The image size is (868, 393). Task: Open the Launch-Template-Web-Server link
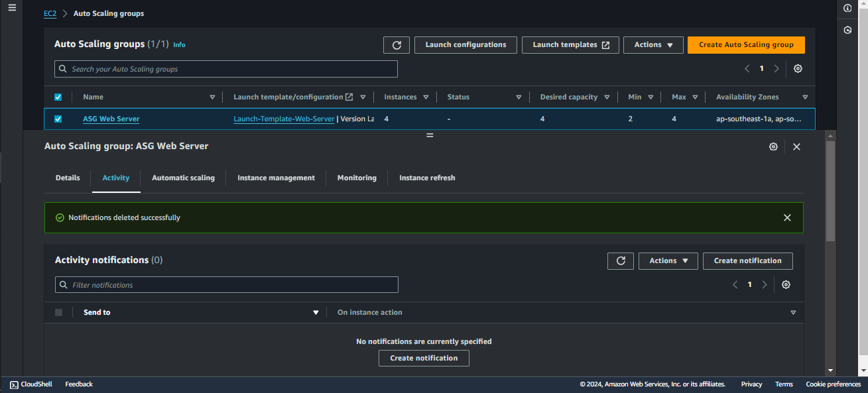[x=284, y=119]
